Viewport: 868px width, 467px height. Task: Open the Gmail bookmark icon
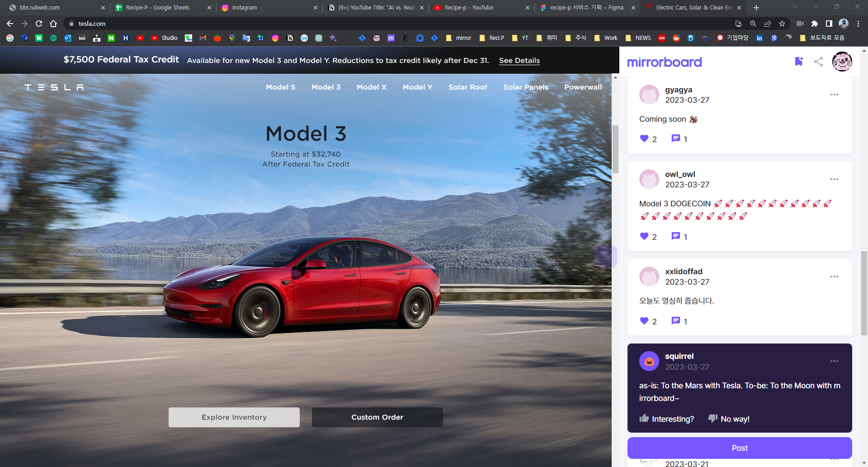(203, 38)
